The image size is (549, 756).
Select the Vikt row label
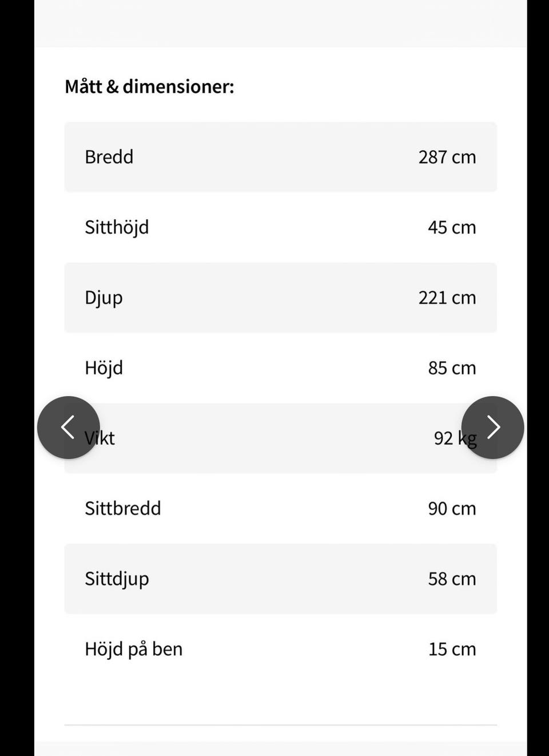[100, 438]
